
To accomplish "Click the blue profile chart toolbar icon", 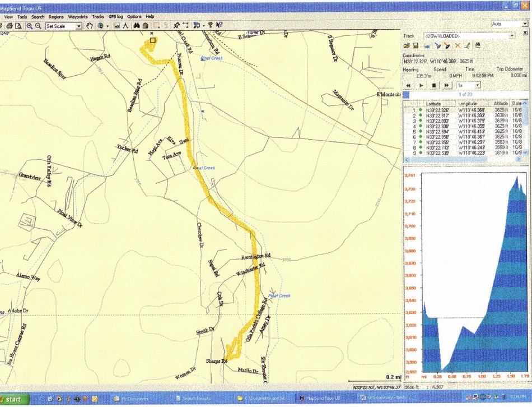I will pyautogui.click(x=117, y=26).
